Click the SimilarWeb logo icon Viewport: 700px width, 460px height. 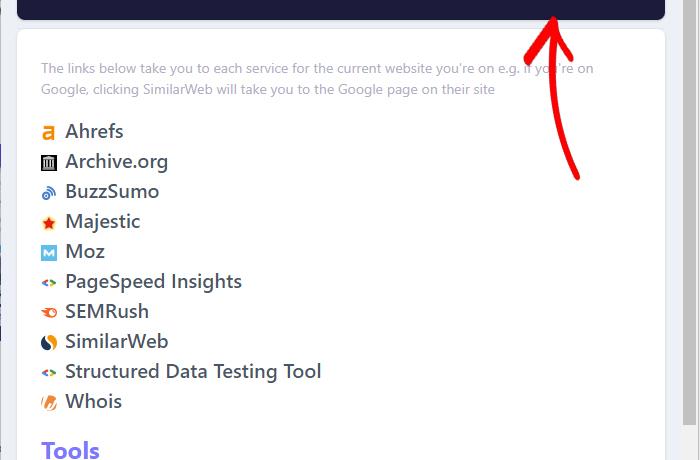pyautogui.click(x=48, y=342)
